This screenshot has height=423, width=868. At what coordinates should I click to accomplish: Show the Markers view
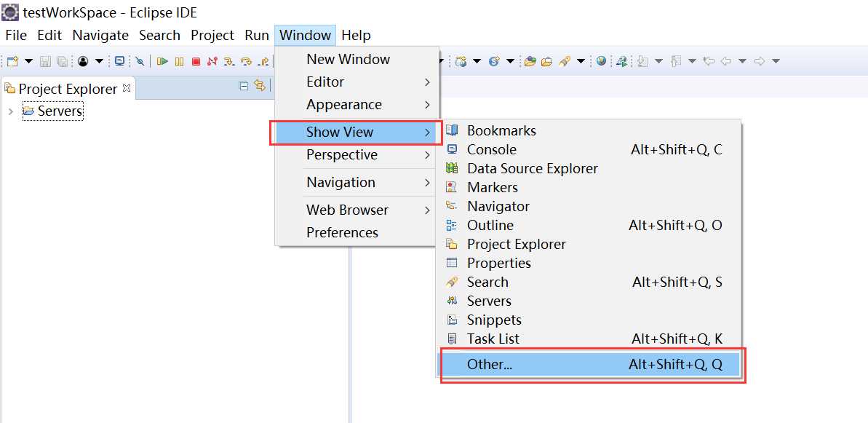point(589,187)
